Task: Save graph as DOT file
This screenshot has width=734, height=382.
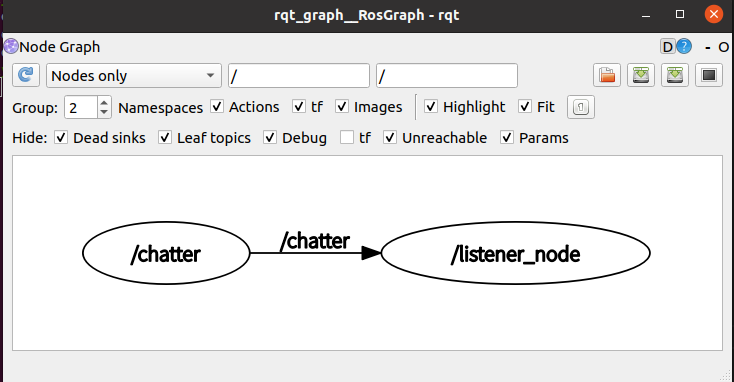Action: coord(641,75)
